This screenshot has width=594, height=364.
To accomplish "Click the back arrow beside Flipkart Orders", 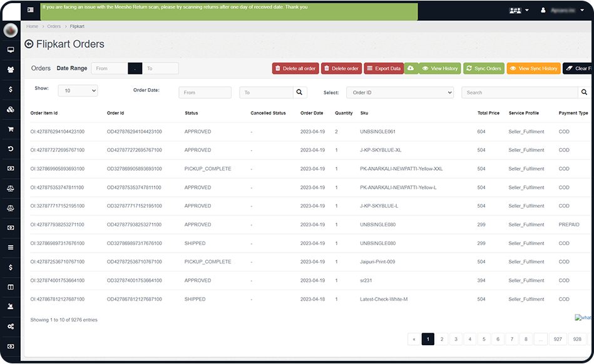I will point(29,44).
